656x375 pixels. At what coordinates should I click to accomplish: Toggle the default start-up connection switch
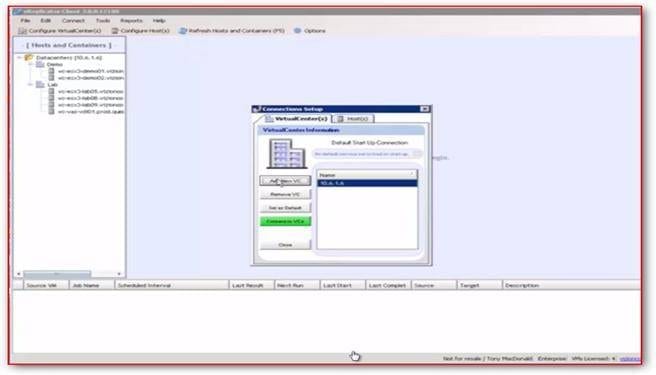417,154
